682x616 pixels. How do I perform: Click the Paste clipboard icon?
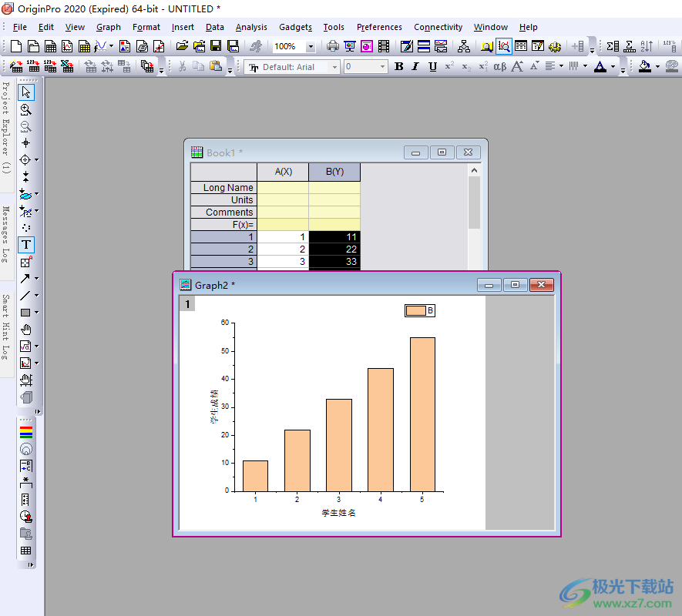pos(216,66)
